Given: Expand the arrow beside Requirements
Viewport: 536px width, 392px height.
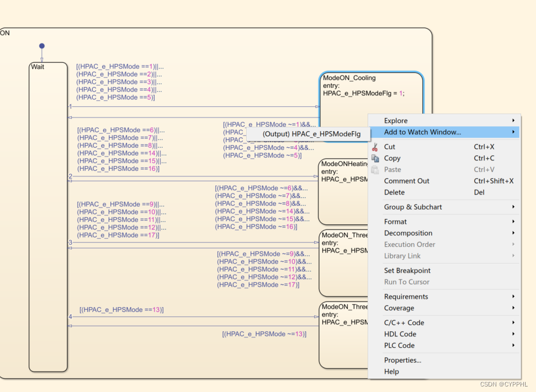Looking at the screenshot, I should [x=513, y=297].
